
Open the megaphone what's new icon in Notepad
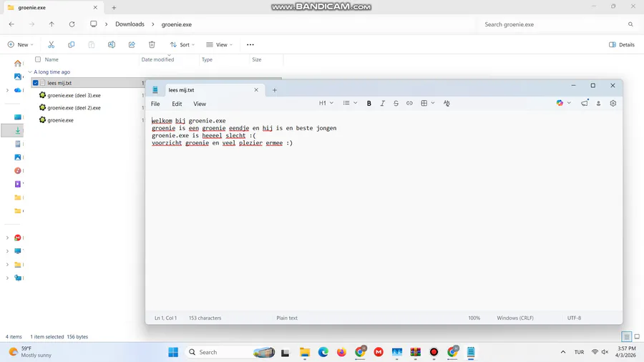[x=585, y=103]
